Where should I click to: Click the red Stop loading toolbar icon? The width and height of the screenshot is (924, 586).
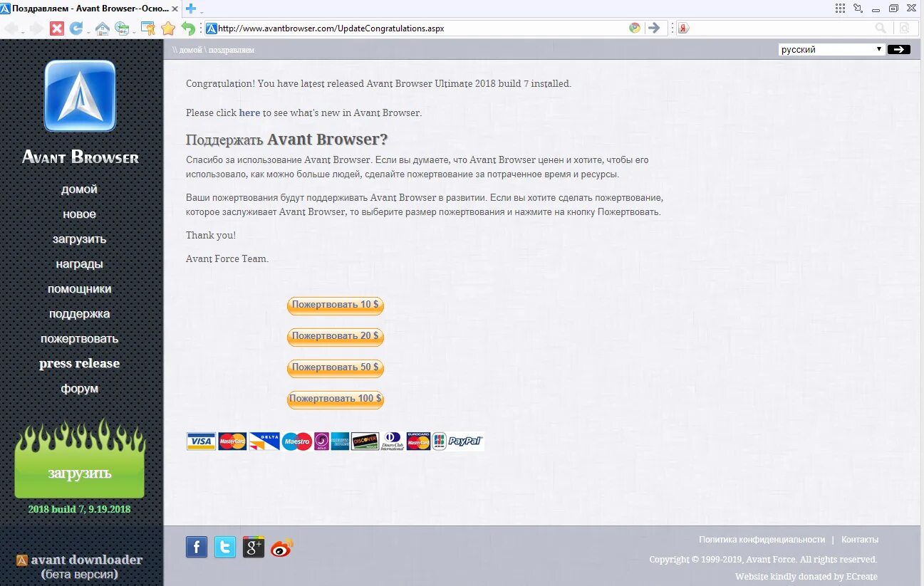point(56,28)
